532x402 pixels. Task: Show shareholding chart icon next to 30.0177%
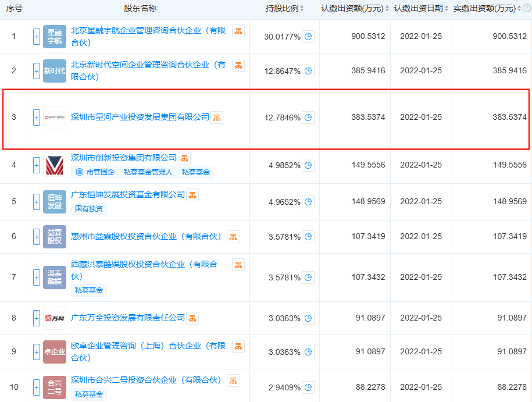click(x=308, y=37)
